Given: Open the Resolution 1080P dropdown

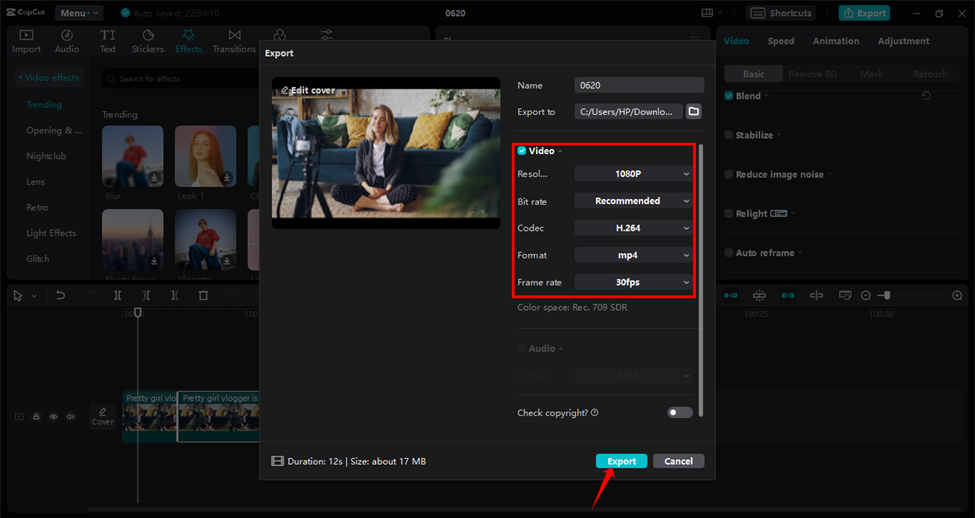Looking at the screenshot, I should click(633, 173).
